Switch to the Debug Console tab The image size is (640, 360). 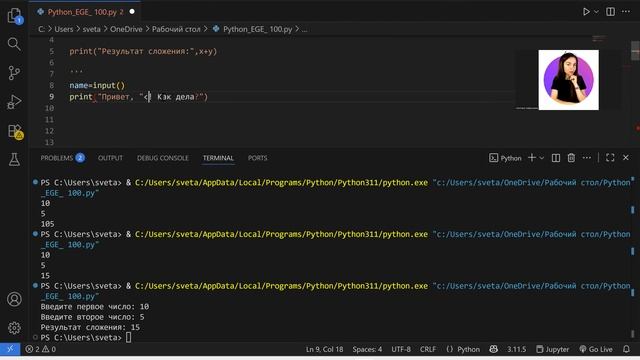pos(162,158)
